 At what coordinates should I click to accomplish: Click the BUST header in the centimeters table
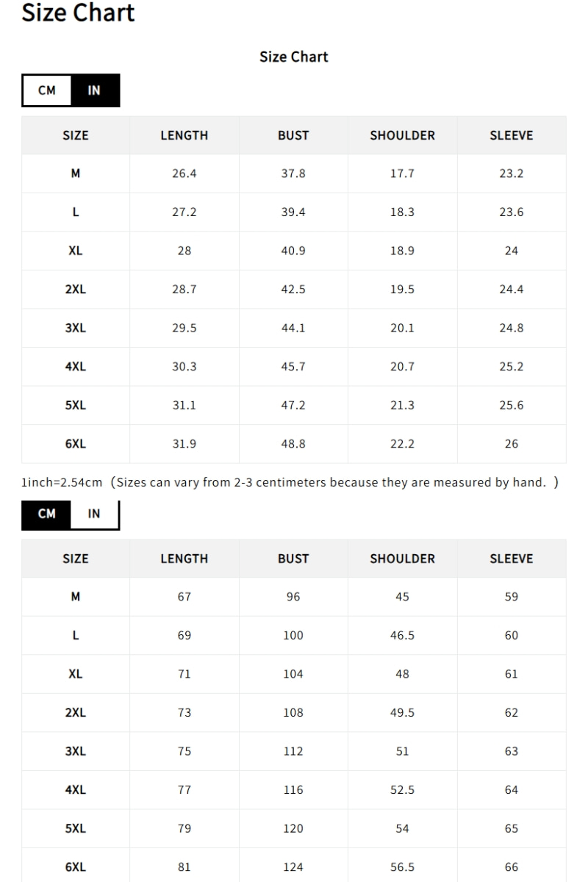(293, 559)
